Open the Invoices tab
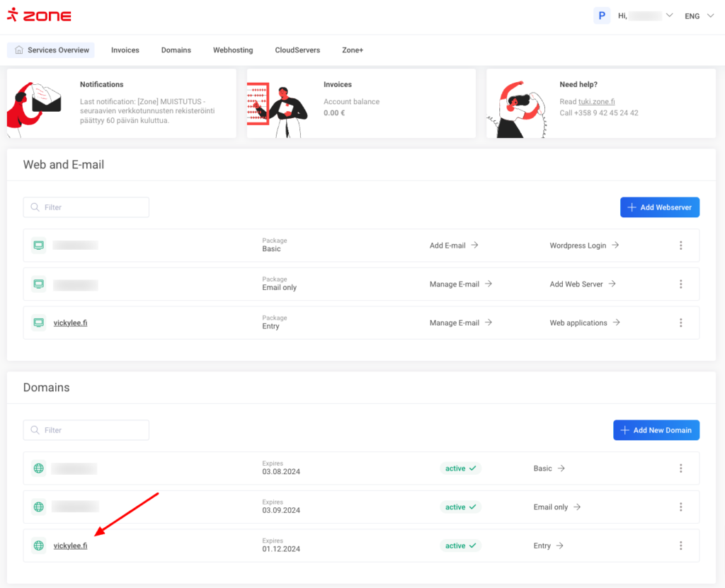This screenshot has height=588, width=725. click(x=125, y=50)
